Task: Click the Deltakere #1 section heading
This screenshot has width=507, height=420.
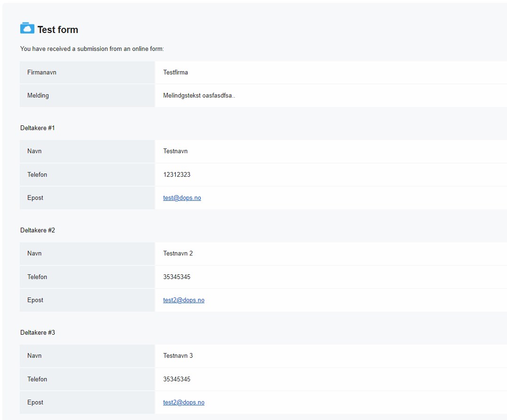Action: coord(38,128)
